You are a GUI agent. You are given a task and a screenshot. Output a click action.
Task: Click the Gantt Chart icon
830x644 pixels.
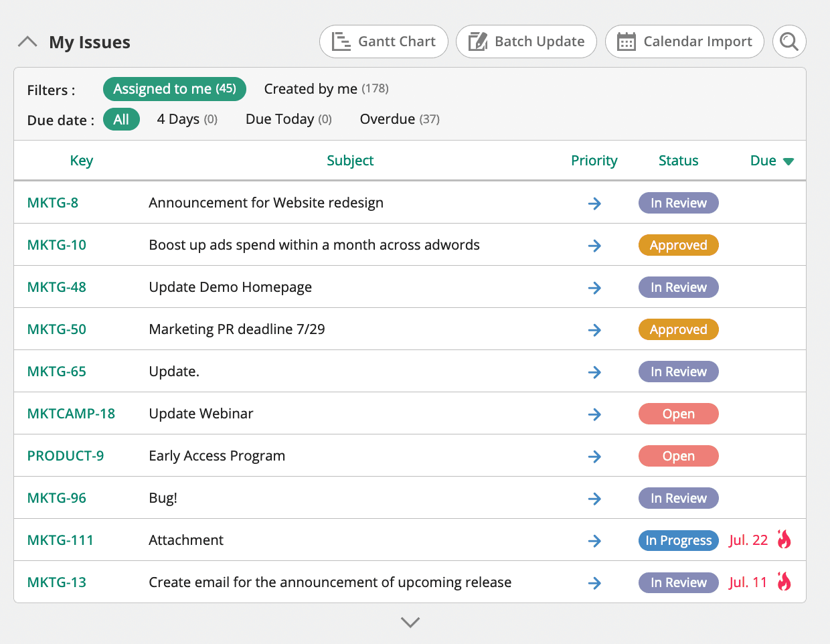pyautogui.click(x=341, y=42)
